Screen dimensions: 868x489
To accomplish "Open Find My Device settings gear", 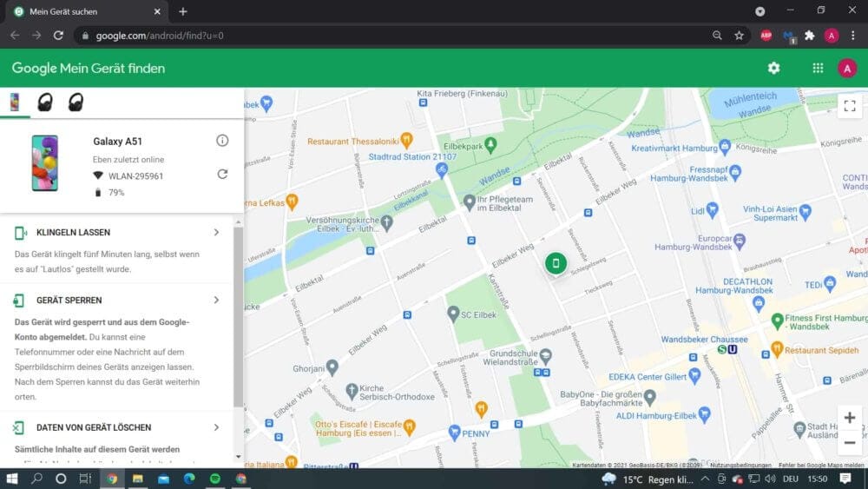I will 773,68.
